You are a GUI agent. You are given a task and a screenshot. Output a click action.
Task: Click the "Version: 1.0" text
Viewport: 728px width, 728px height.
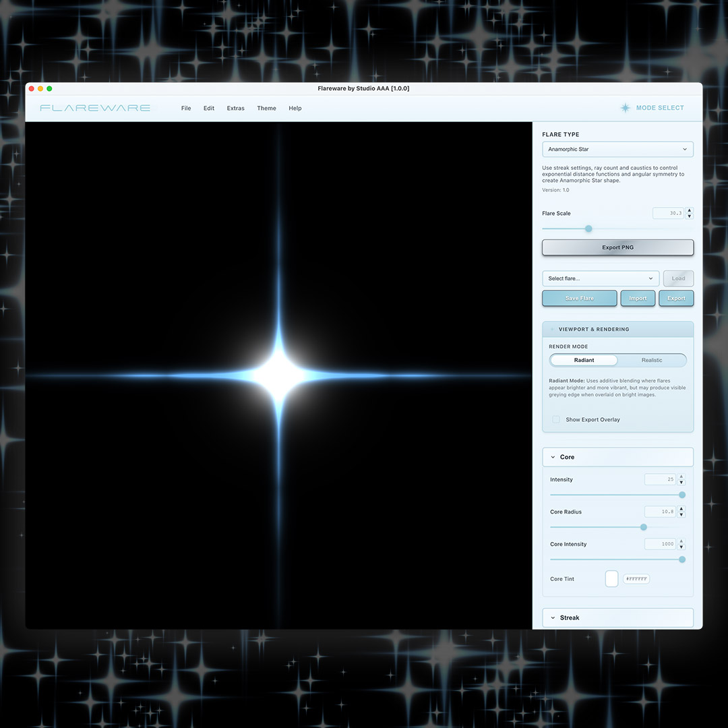555,190
